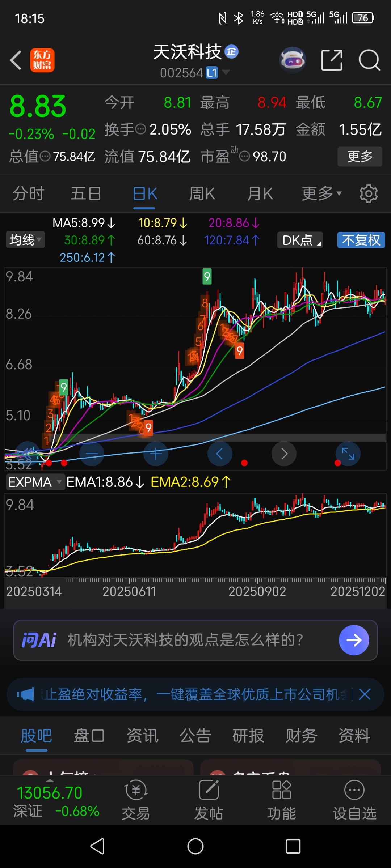391x868 pixels.
Task: Zoom out chart with minus button
Action: [x=92, y=454]
